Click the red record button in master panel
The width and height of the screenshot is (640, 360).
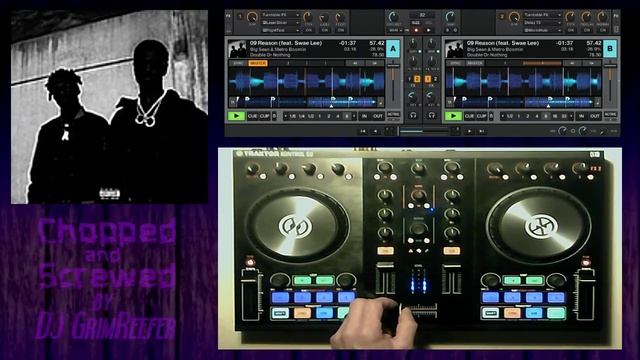(x=416, y=30)
